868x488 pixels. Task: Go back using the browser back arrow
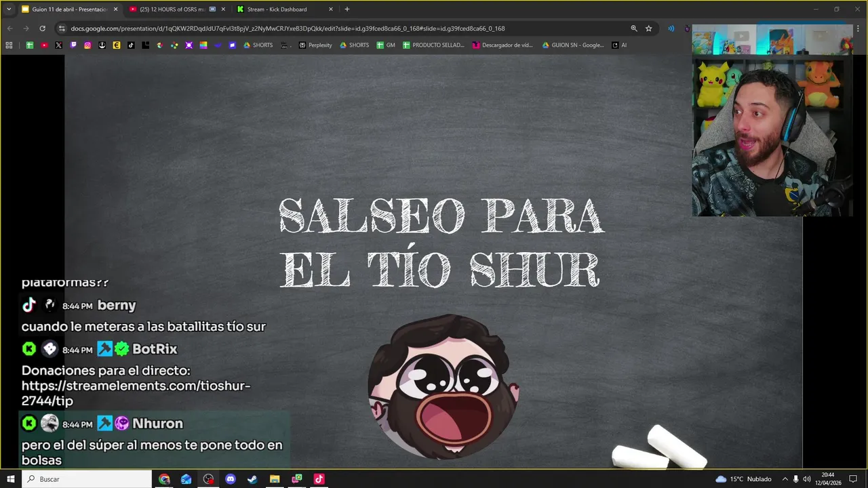click(9, 28)
